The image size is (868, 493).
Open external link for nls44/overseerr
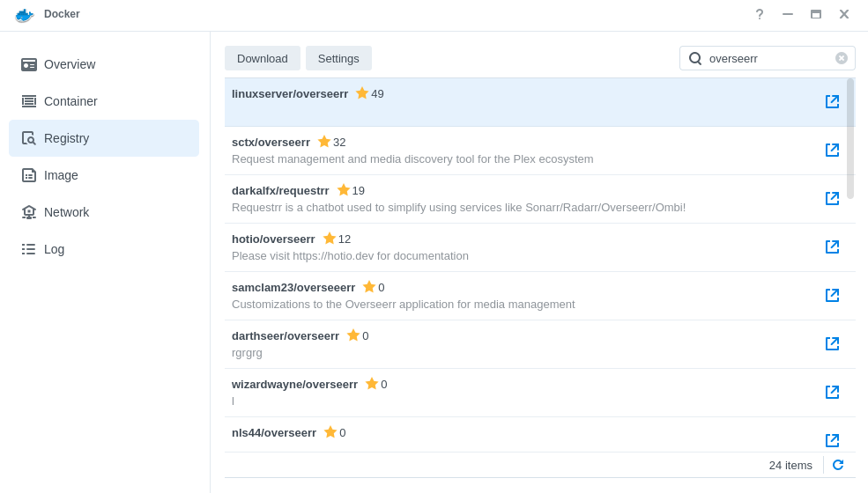pos(832,440)
